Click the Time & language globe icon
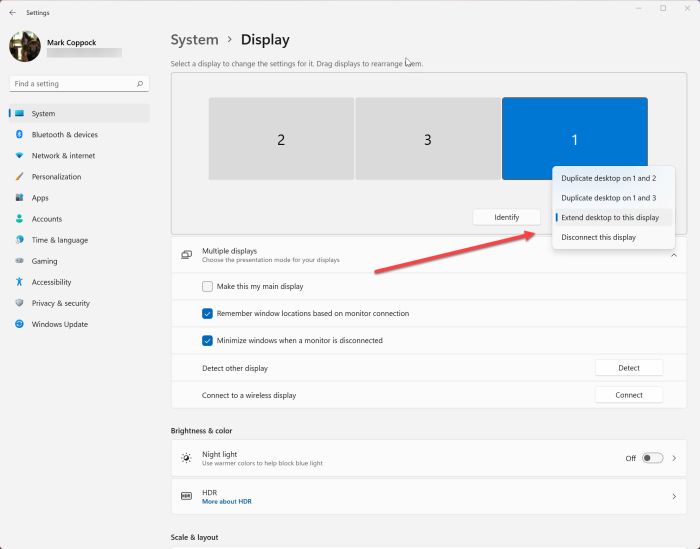This screenshot has width=700, height=549. (19, 240)
